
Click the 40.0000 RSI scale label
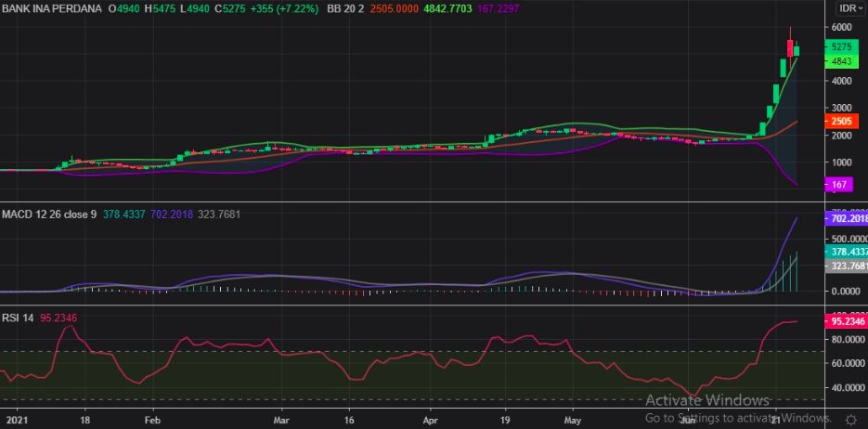847,387
